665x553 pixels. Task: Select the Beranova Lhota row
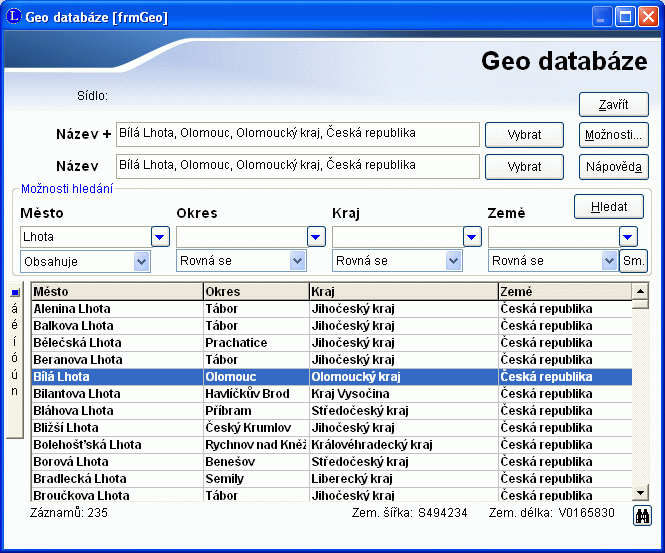[332, 360]
